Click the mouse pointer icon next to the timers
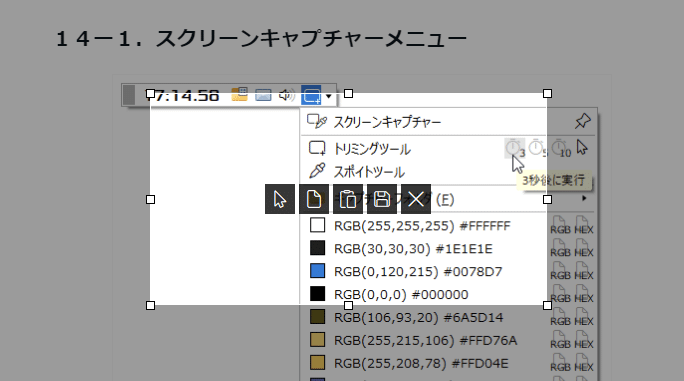This screenshot has height=381, width=684. tap(582, 148)
